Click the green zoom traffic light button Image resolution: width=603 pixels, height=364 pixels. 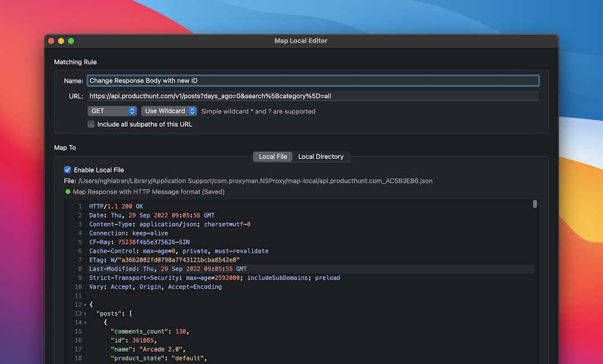coord(71,40)
